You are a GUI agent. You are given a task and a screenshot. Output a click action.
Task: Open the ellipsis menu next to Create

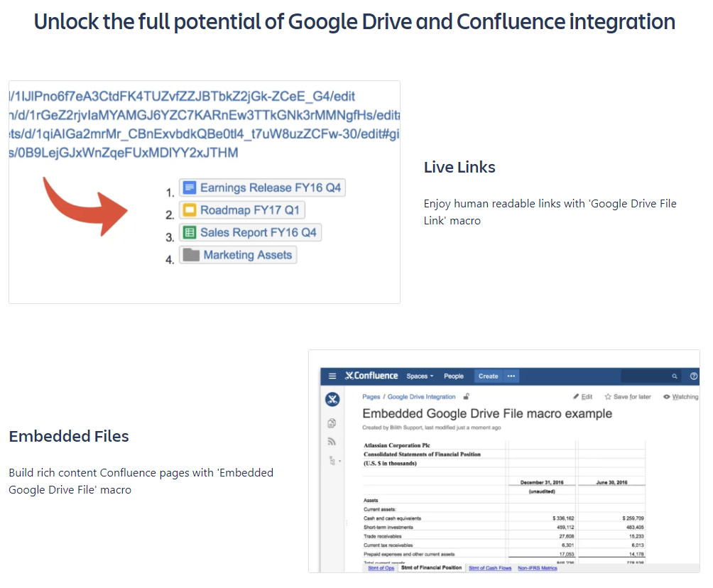[x=511, y=376]
